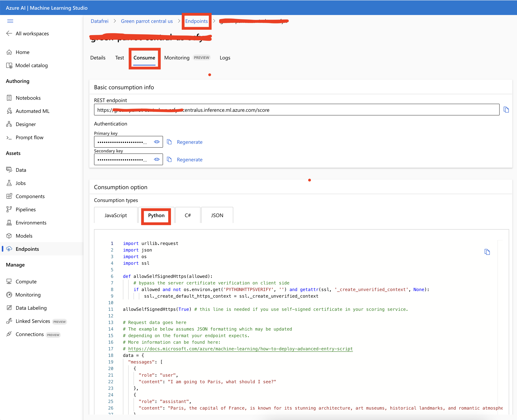Go to Green parrot central us breadcrumb
This screenshot has height=420, width=517.
147,21
